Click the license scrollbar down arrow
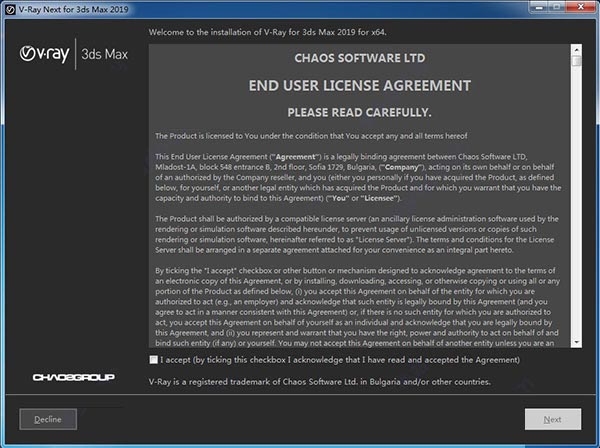This screenshot has height=448, width=600. [x=576, y=342]
